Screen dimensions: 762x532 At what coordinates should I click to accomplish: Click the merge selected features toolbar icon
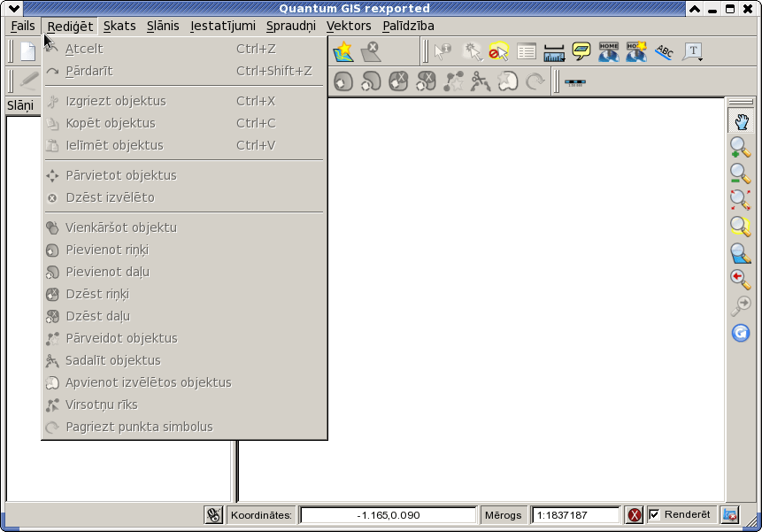pos(508,81)
